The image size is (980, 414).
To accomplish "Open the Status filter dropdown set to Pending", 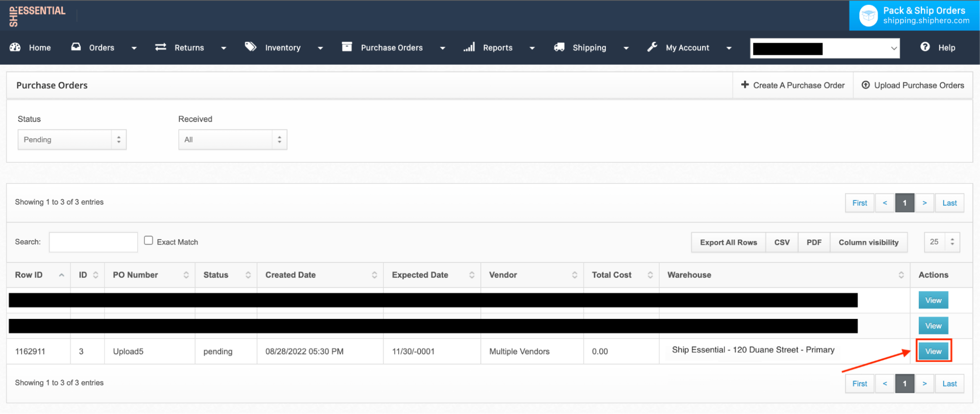I will coord(72,140).
